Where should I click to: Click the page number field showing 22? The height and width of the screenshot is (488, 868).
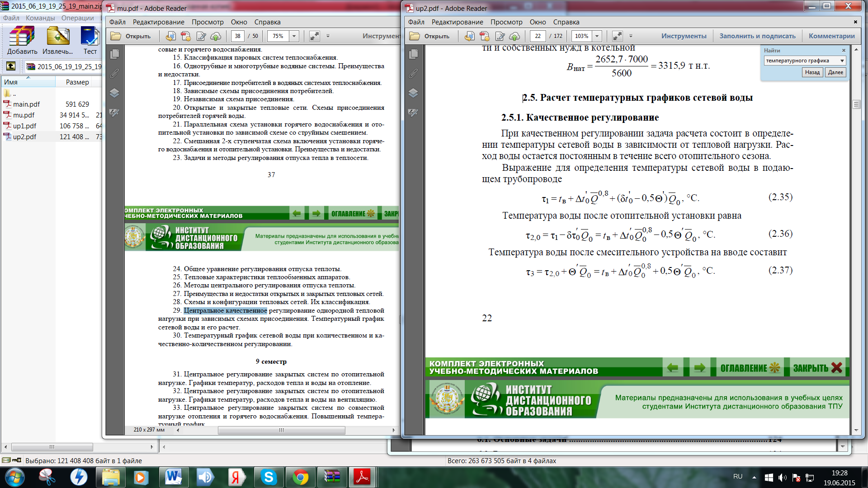538,36
